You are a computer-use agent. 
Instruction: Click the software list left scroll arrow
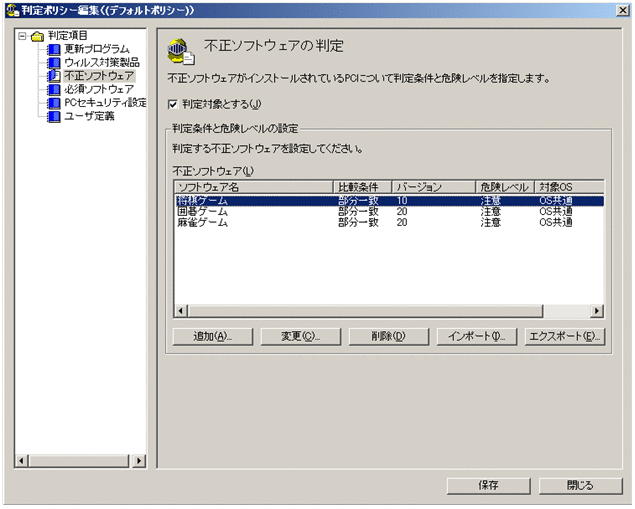181,311
